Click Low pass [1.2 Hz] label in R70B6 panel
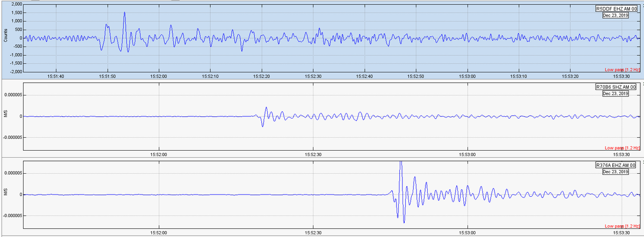 pos(623,148)
